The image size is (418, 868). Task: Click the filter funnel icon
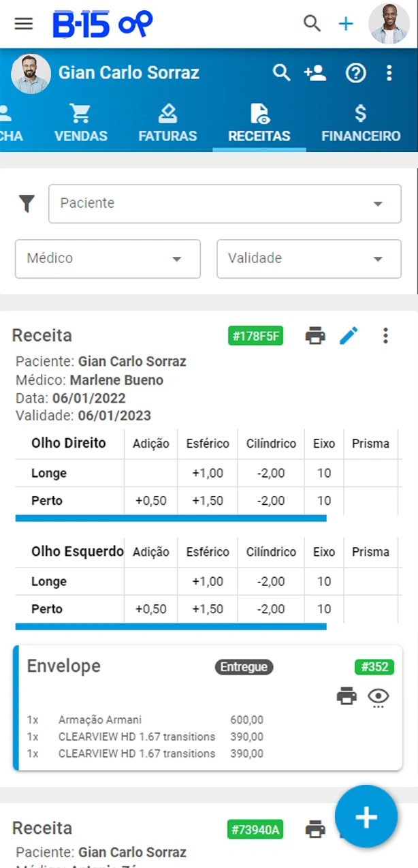click(27, 203)
